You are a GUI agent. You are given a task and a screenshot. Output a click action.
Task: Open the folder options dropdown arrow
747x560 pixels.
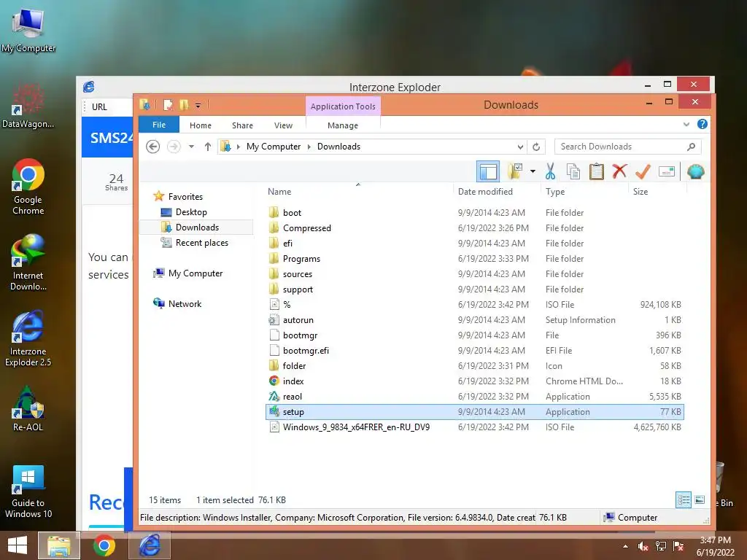click(x=533, y=171)
